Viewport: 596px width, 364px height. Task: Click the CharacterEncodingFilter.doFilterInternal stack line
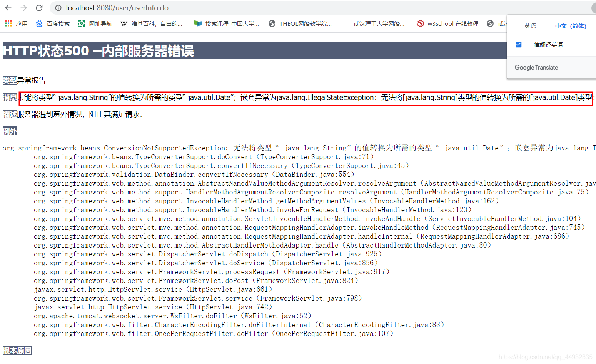coord(239,325)
